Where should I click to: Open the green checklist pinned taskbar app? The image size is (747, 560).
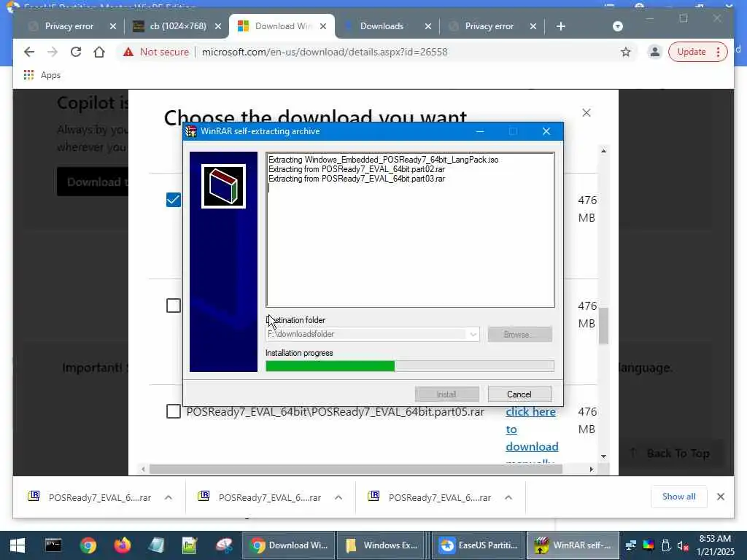(x=190, y=545)
